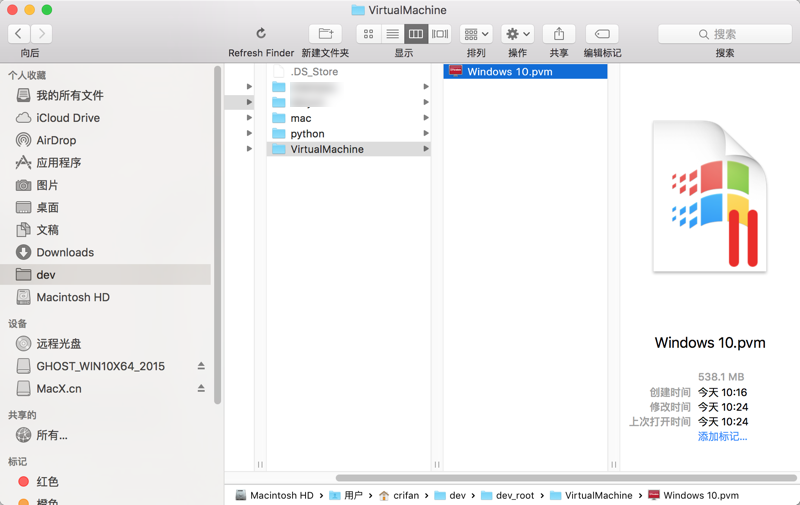Switch to icon view mode
800x505 pixels.
(x=368, y=34)
